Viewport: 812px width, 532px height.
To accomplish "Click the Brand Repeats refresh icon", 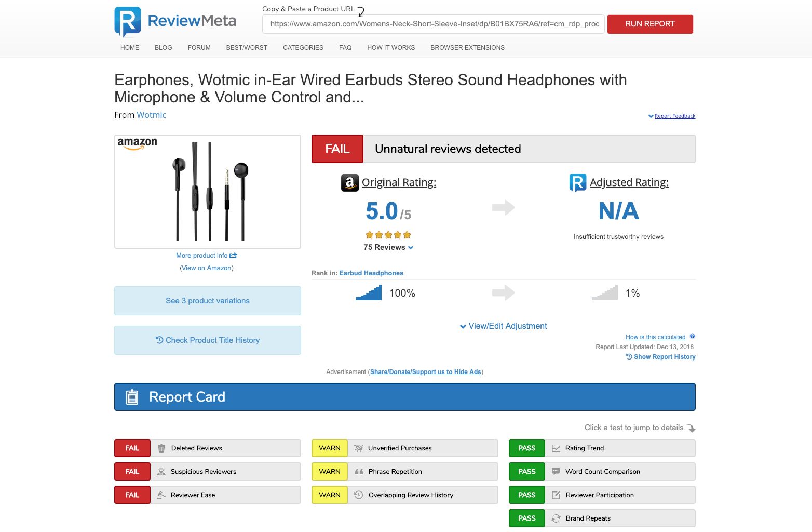I will [x=556, y=518].
